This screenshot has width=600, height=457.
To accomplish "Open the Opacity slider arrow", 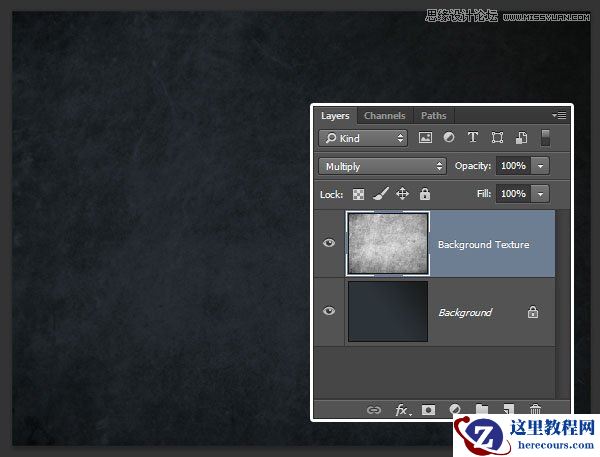I will coord(540,166).
